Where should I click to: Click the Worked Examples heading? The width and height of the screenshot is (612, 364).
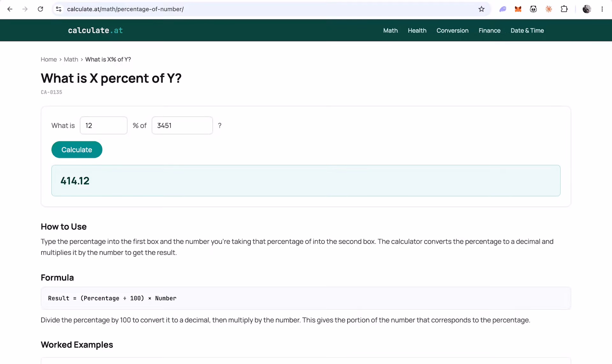tap(77, 345)
